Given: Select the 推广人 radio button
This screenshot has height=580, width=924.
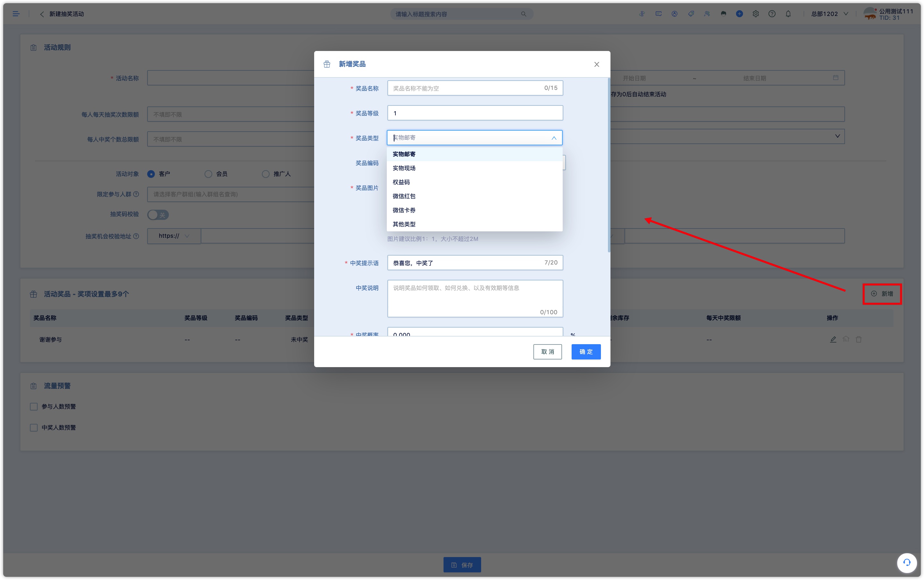Looking at the screenshot, I should click(x=265, y=174).
